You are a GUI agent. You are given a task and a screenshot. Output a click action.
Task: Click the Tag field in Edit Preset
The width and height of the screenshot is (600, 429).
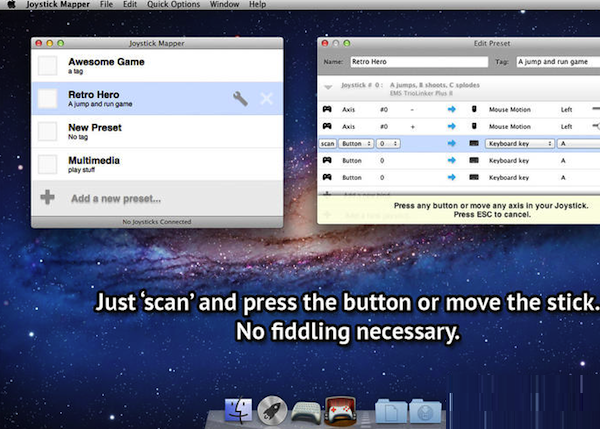coord(558,62)
